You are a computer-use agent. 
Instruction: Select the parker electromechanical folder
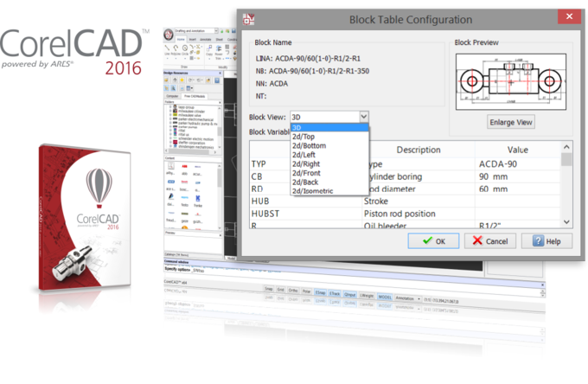pyautogui.click(x=195, y=119)
